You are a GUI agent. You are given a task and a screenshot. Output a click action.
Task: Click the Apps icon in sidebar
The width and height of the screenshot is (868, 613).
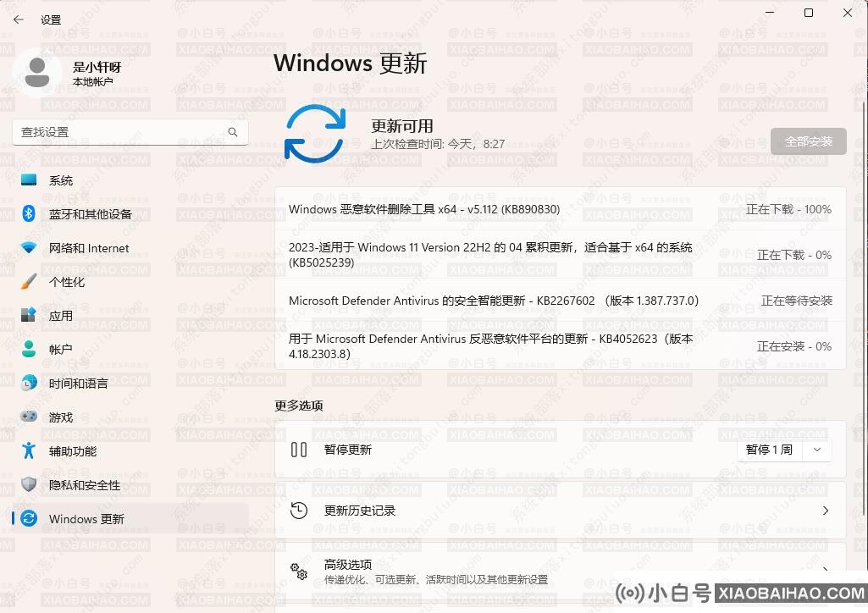[x=29, y=315]
